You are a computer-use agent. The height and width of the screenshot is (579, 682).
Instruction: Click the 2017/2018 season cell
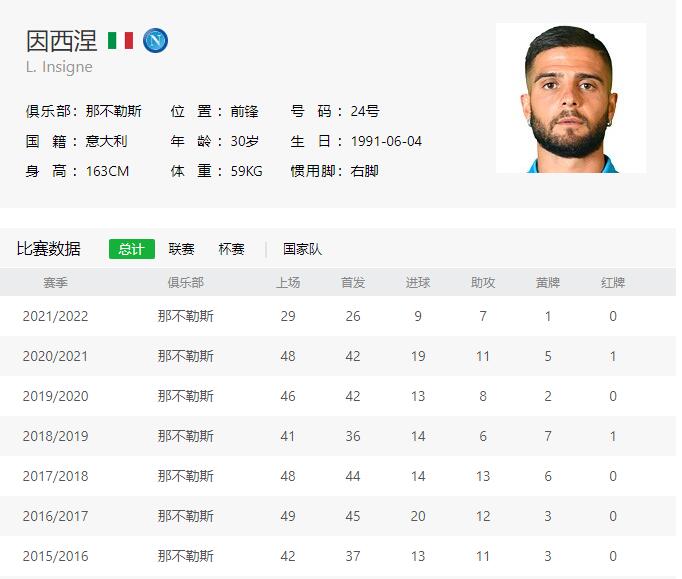[55, 476]
